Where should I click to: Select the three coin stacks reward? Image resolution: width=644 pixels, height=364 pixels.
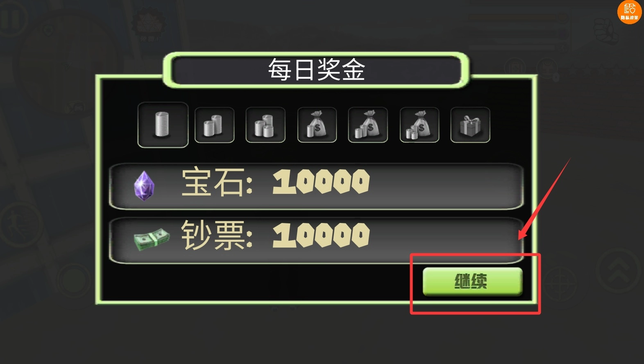pyautogui.click(x=265, y=125)
